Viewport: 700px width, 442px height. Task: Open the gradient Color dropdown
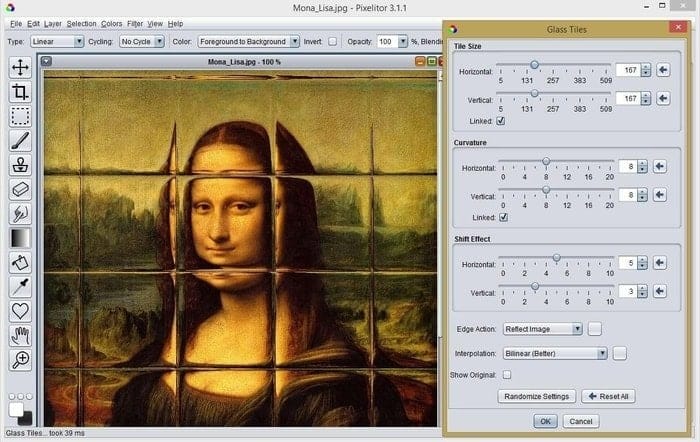click(248, 42)
